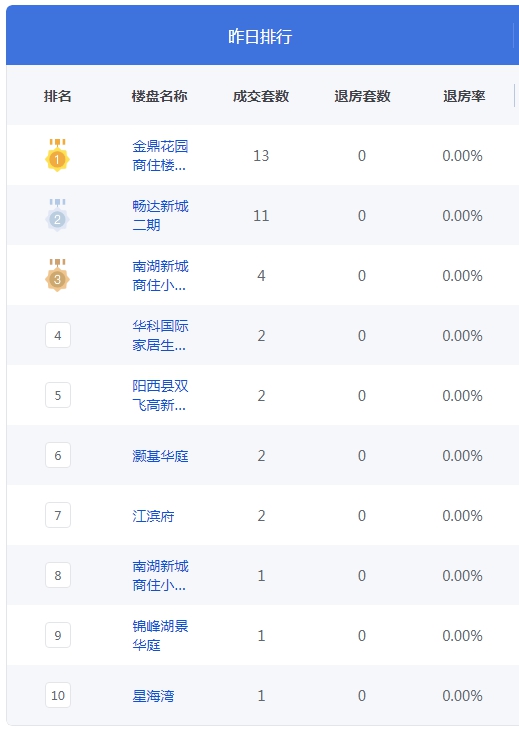Open 阳西县双飞高新 property link

tap(160, 395)
